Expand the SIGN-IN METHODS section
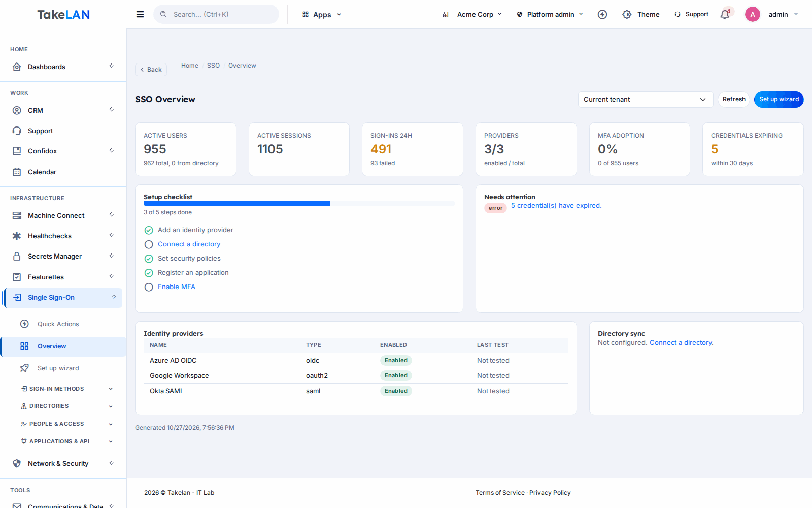The height and width of the screenshot is (508, 812). coord(66,389)
